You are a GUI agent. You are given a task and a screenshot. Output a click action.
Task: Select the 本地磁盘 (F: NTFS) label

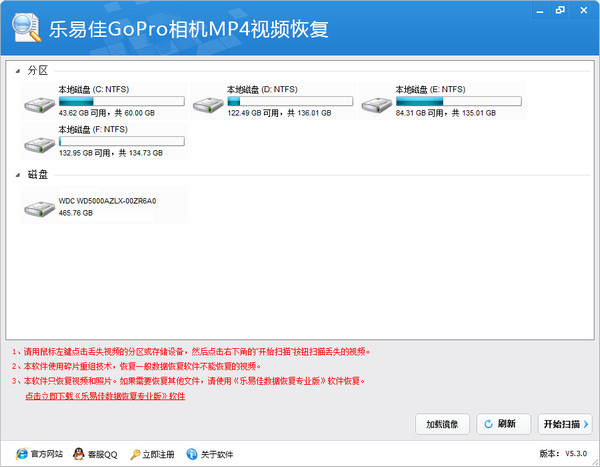click(x=93, y=129)
